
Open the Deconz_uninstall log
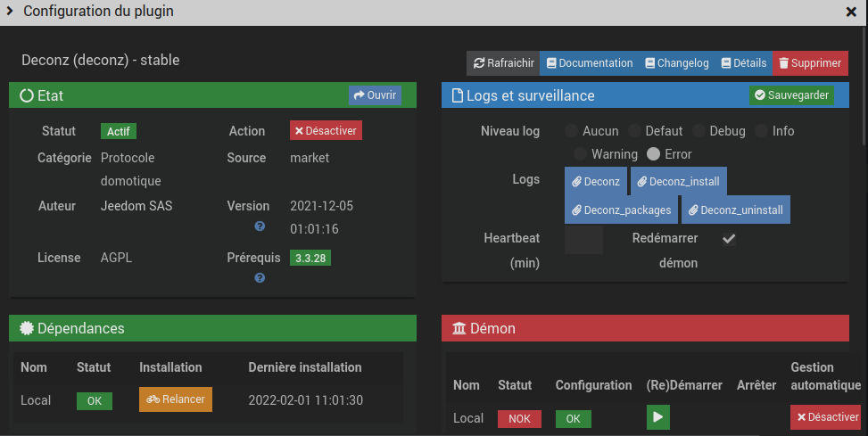pos(736,210)
